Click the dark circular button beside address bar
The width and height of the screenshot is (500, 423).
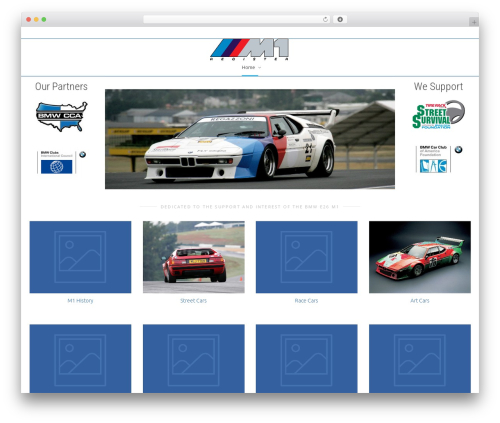[340, 19]
